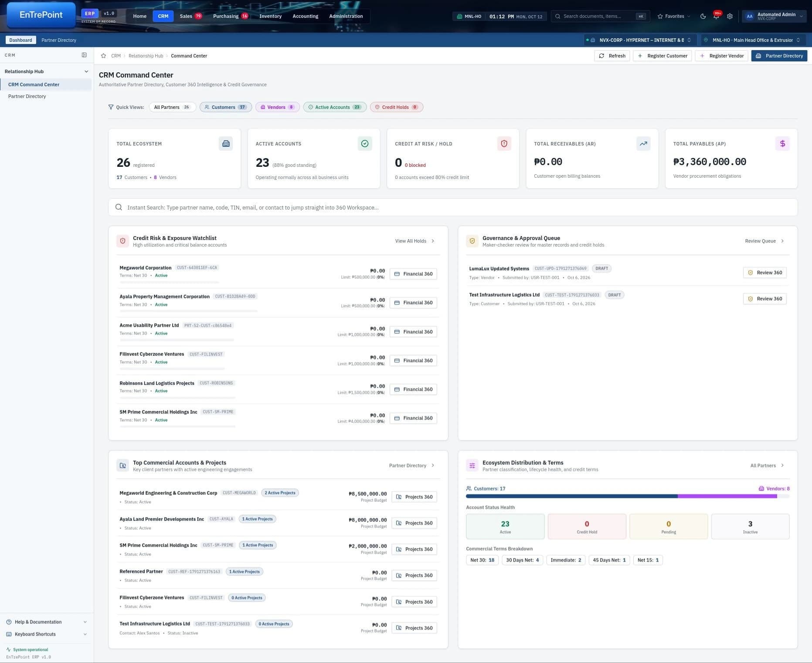Image resolution: width=812 pixels, height=663 pixels.
Task: Expand Keyboard Shortcuts section
Action: (46, 634)
